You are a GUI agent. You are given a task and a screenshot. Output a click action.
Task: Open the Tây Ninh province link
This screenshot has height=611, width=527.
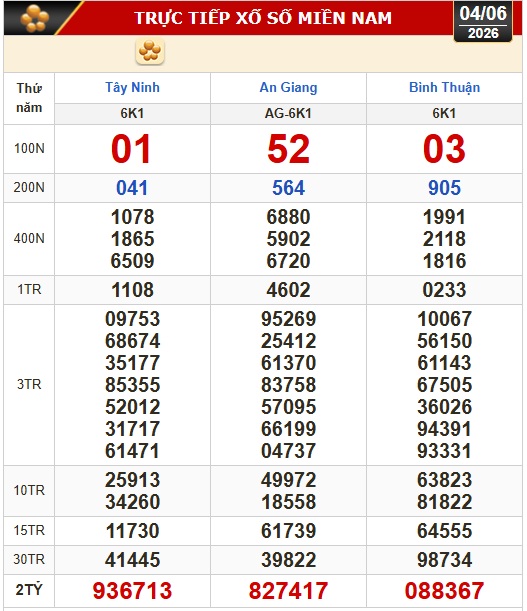(x=133, y=87)
